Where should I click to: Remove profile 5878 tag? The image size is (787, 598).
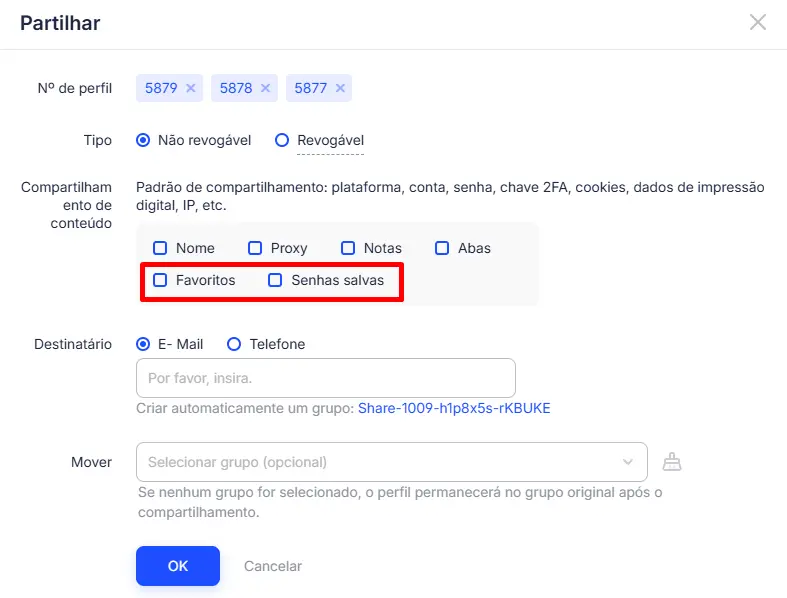(x=265, y=88)
